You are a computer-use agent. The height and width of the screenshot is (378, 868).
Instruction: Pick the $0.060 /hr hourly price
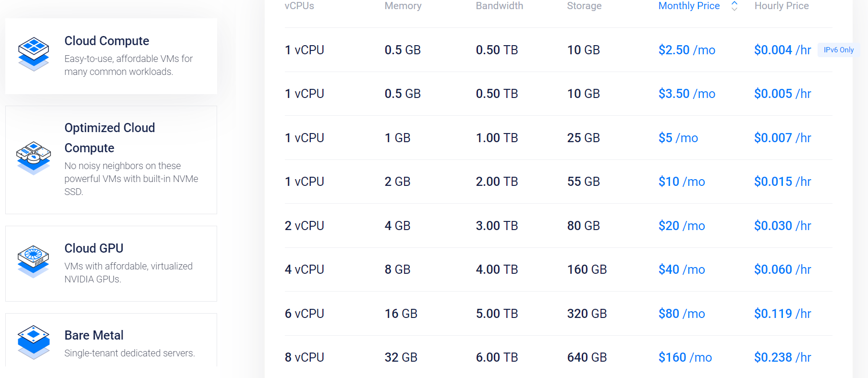pos(782,269)
